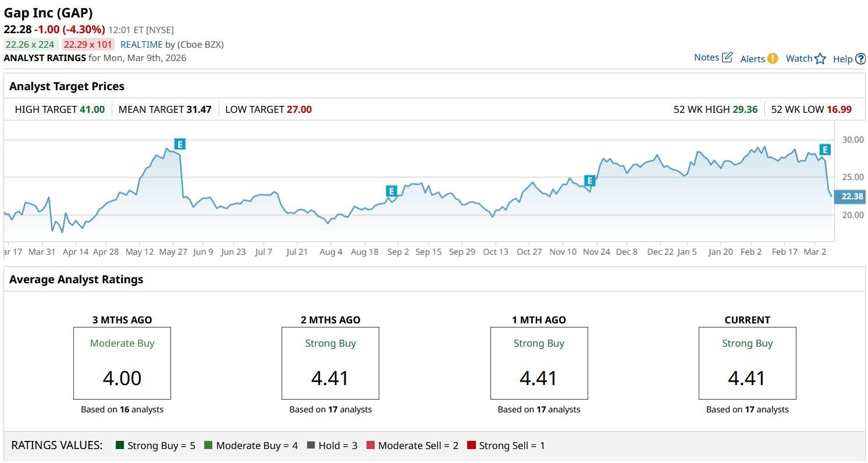Select the earnings E marker near Sep 2

click(x=392, y=191)
